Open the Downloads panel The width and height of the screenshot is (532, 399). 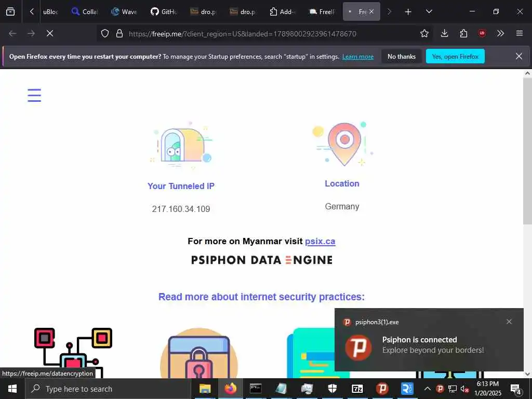[445, 33]
